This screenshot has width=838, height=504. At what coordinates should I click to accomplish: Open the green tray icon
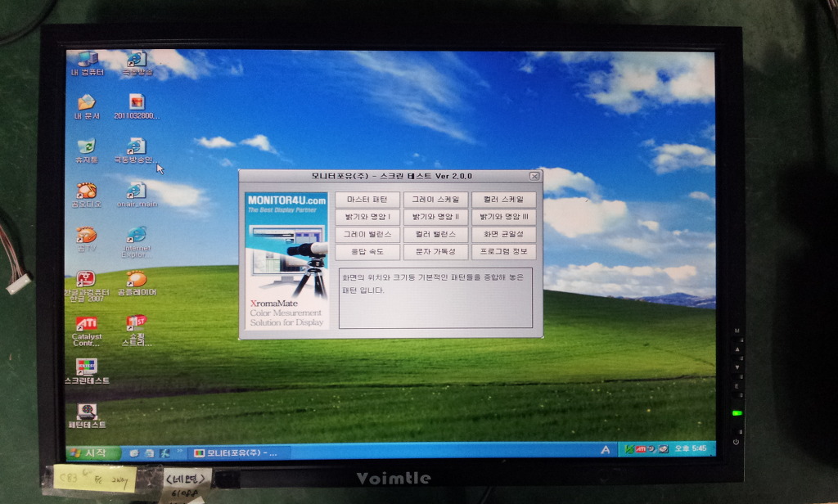point(629,449)
